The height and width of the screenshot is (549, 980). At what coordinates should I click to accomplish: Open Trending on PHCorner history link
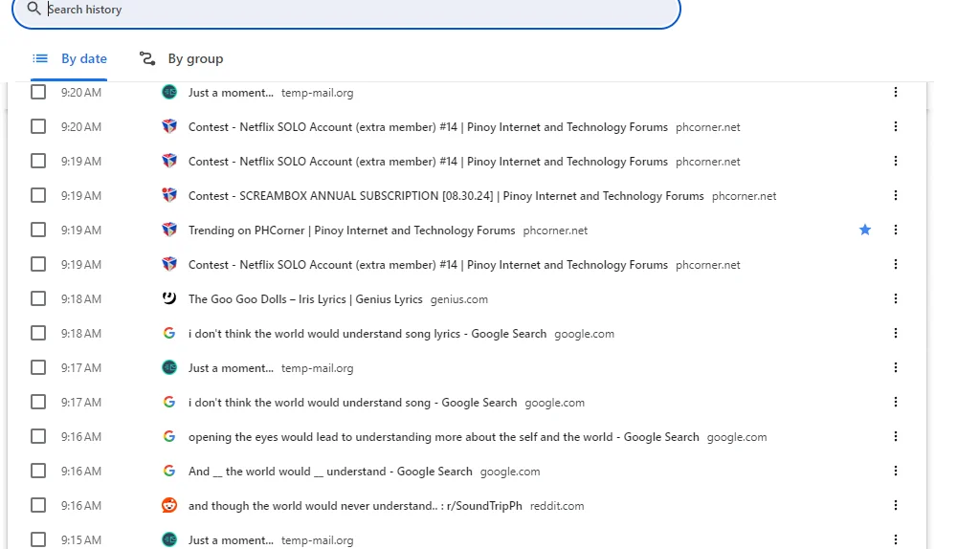pos(351,231)
